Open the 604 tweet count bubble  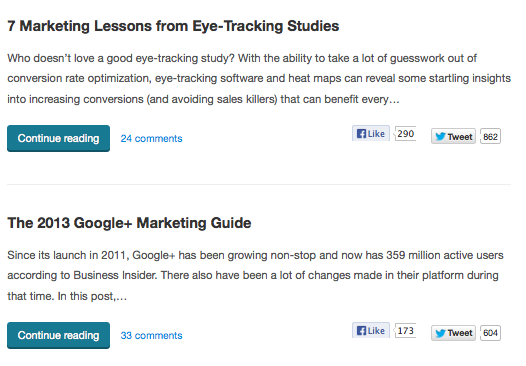490,333
